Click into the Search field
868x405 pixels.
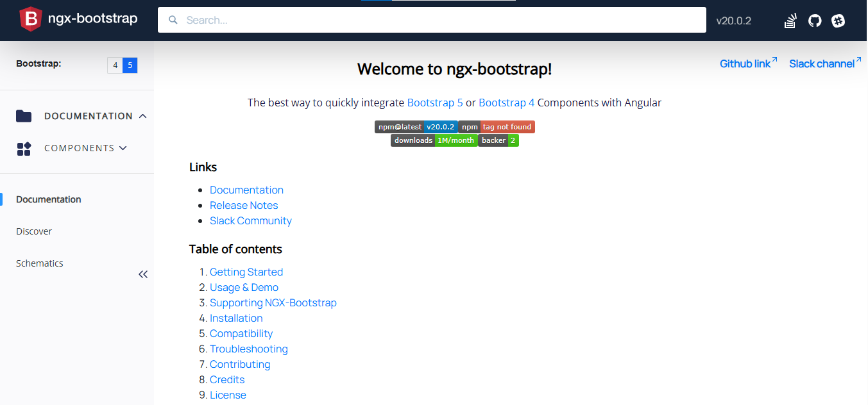[x=432, y=20]
